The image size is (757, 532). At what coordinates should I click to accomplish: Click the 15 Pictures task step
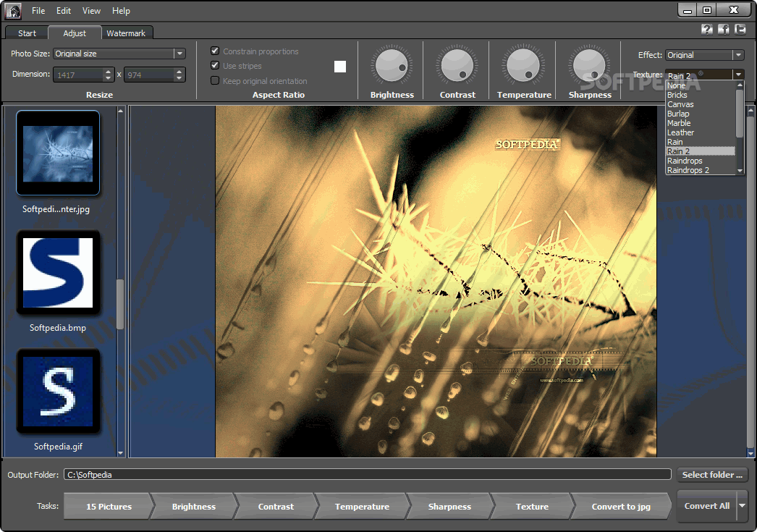(109, 507)
